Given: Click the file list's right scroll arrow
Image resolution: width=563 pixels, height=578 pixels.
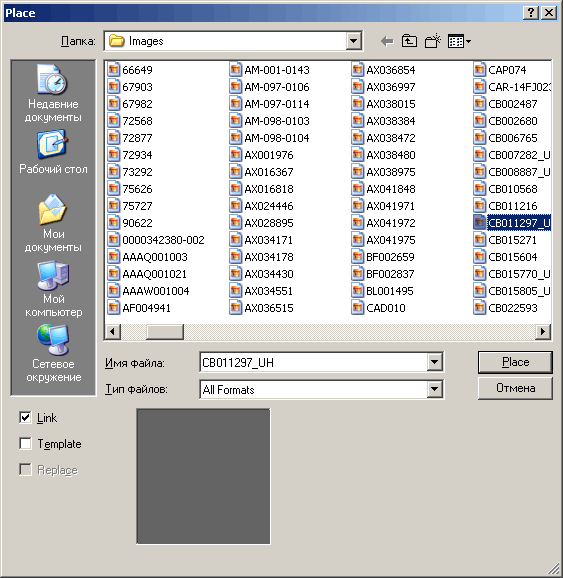Looking at the screenshot, I should click(543, 332).
